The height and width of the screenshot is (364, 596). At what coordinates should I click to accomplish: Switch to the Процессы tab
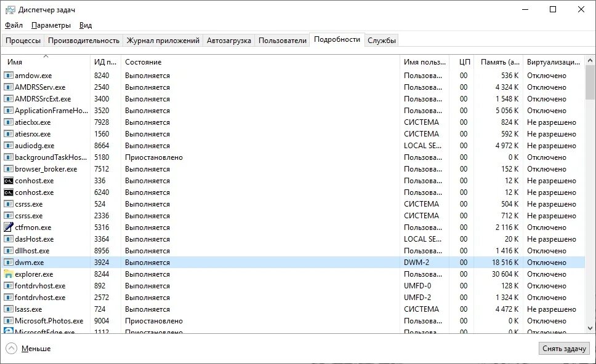(23, 40)
